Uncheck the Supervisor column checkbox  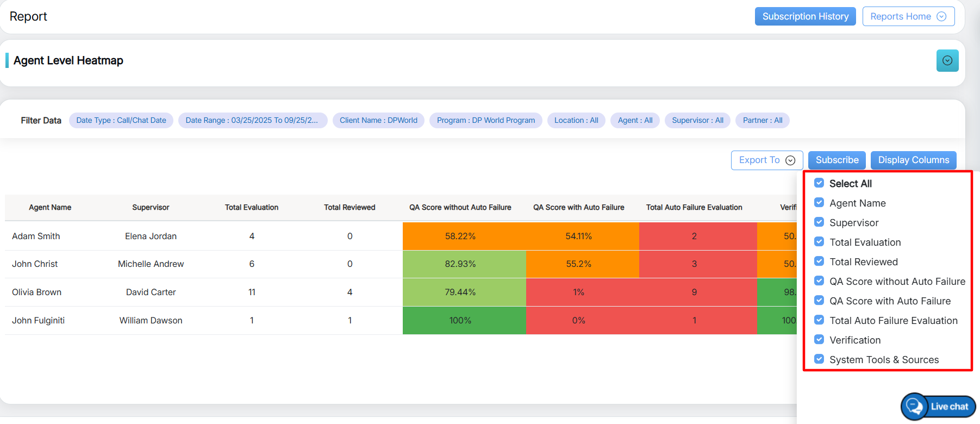[819, 222]
